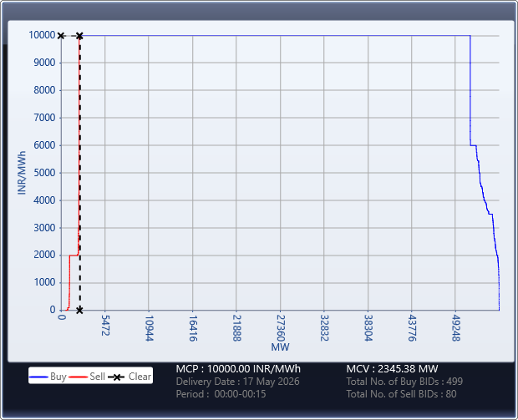Click the 3000 y-axis label
The width and height of the screenshot is (518, 420).
pyautogui.click(x=44, y=228)
